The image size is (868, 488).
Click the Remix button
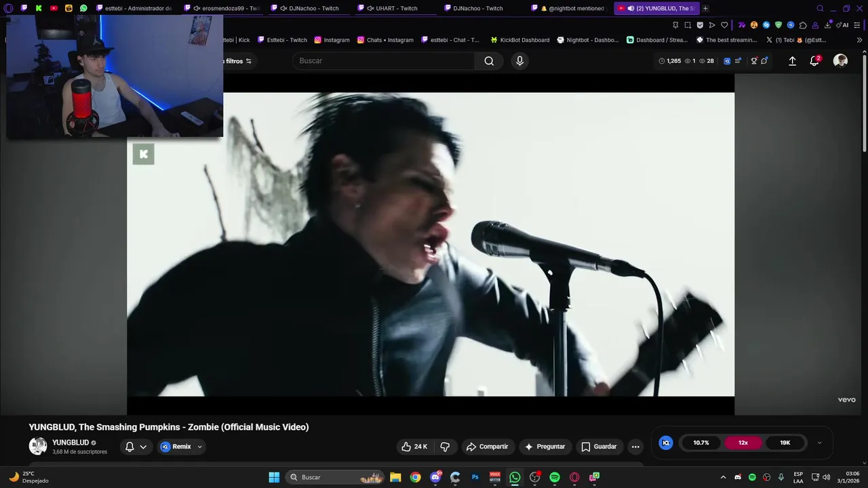click(x=176, y=447)
